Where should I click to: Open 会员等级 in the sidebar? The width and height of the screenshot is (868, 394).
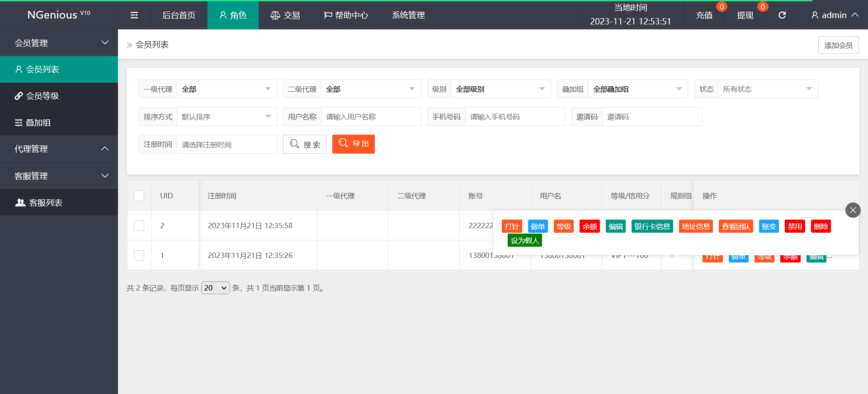[x=42, y=96]
